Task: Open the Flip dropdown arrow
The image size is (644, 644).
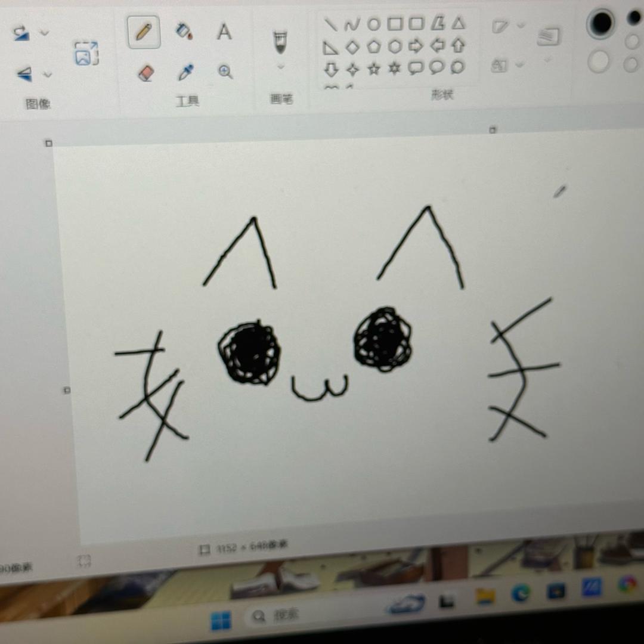Action: pos(48,75)
